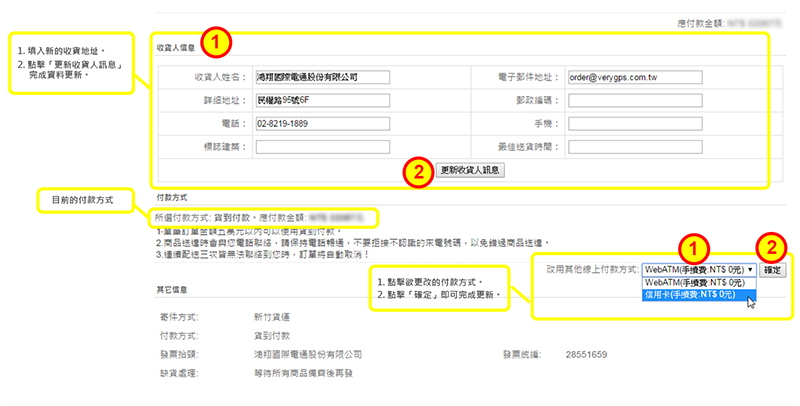The image size is (800, 406).
Task: Edit the 電子郵件地址 field
Action: point(631,76)
